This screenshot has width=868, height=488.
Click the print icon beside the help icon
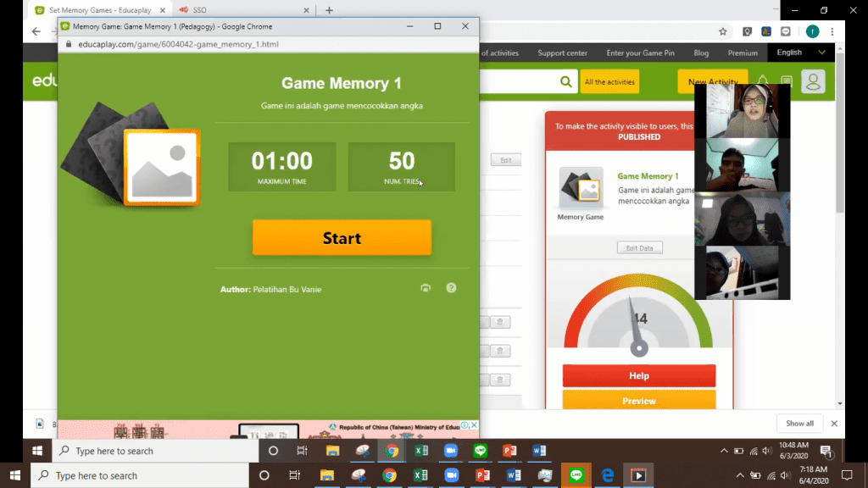pos(426,288)
